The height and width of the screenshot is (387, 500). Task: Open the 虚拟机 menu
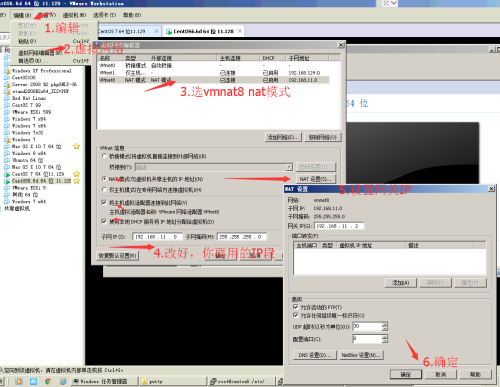pos(74,15)
